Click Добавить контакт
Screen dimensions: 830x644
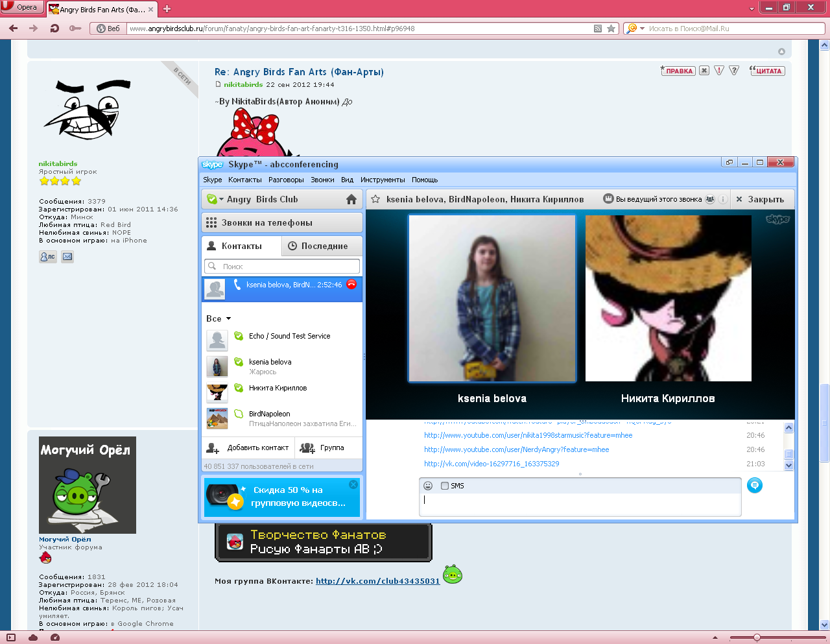point(248,447)
